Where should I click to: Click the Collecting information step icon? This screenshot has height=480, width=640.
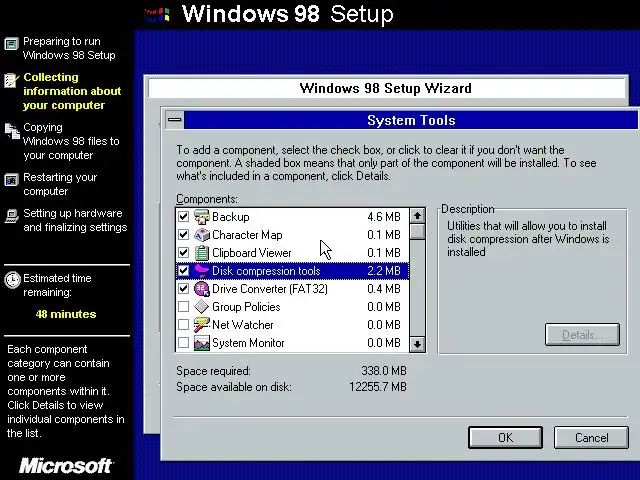pos(11,80)
